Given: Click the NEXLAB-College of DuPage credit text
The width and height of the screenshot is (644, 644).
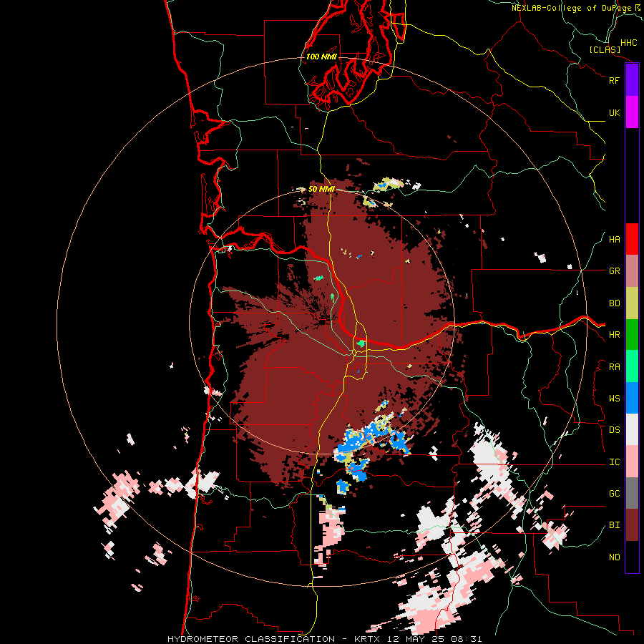Looking at the screenshot, I should (x=571, y=8).
